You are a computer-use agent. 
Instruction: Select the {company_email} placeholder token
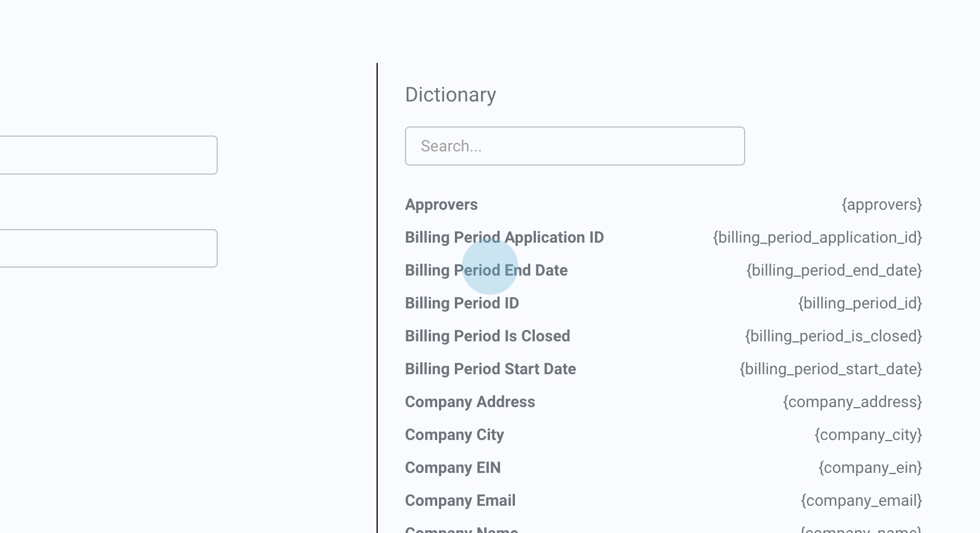[861, 501]
